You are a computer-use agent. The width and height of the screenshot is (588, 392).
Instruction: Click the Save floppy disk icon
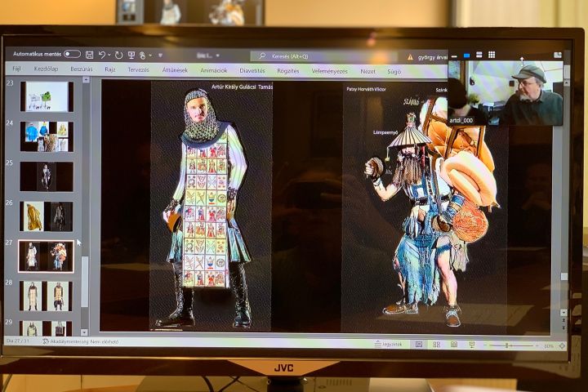89,55
